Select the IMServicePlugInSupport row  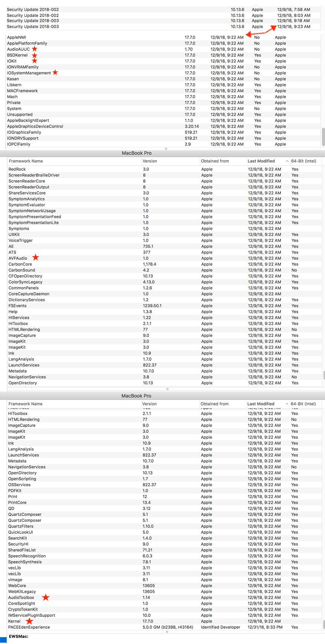click(x=165, y=615)
